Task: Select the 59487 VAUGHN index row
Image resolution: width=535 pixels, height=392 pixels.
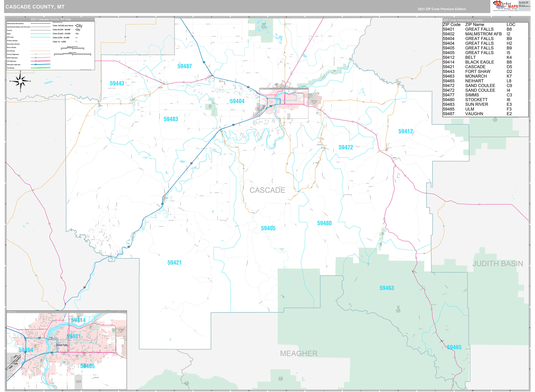Action: pyautogui.click(x=477, y=114)
